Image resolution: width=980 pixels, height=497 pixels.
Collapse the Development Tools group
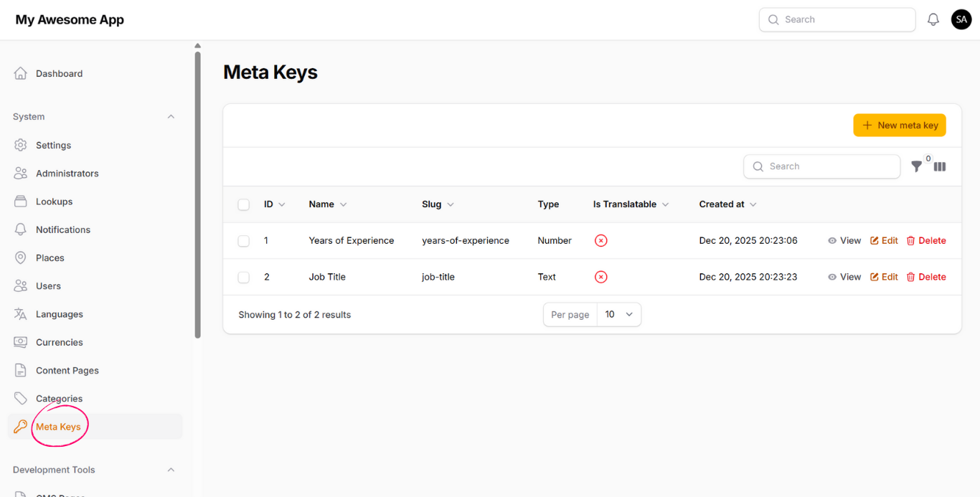[171, 470]
